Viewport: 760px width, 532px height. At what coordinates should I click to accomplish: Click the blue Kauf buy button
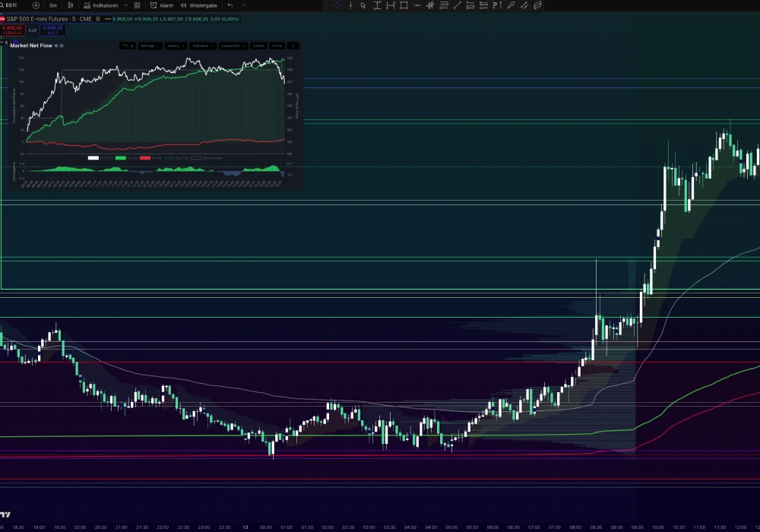click(53, 30)
